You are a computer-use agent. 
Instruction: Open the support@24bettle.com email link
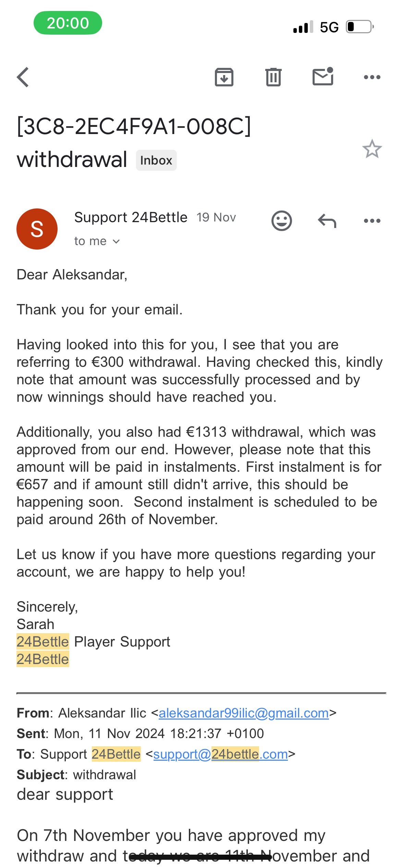click(x=220, y=754)
